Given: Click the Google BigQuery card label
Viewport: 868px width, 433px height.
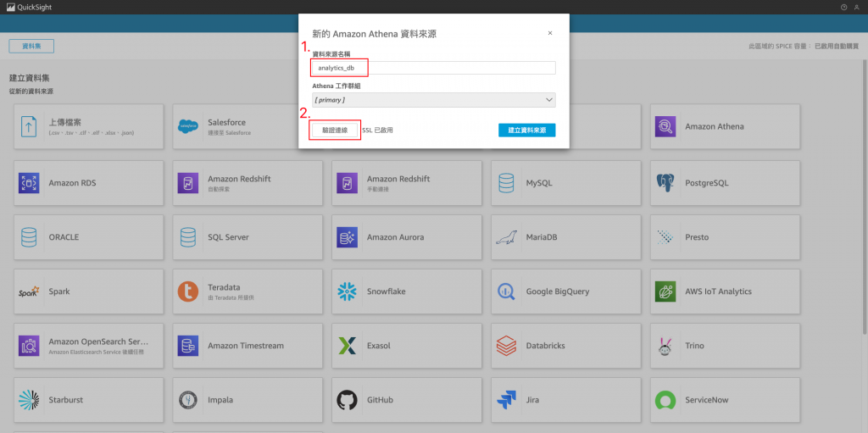Looking at the screenshot, I should 558,291.
